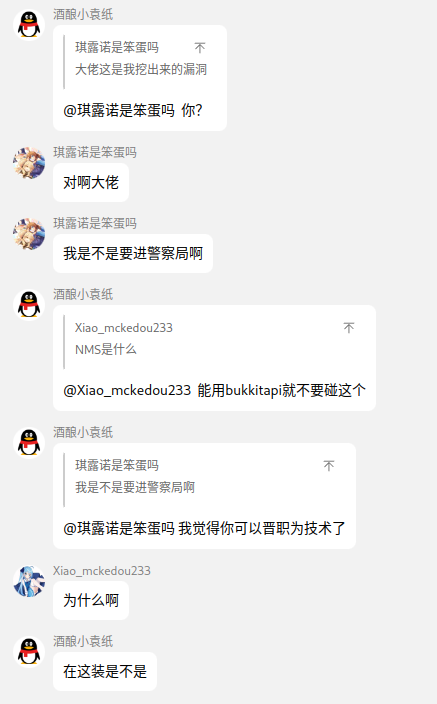
Task: Click mention @琪露诺是笨蛋吗 before 你?
Action: (x=119, y=110)
